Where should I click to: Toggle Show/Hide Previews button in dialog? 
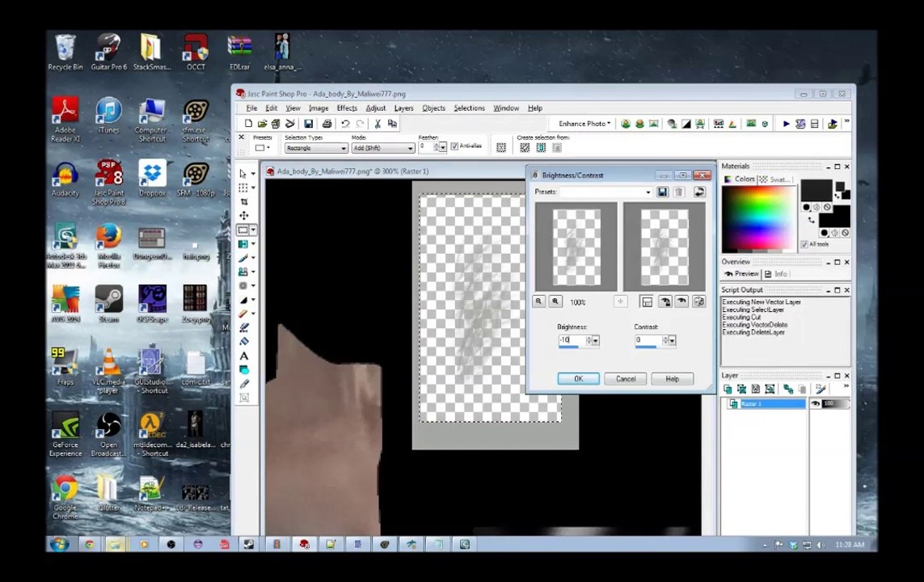[x=647, y=302]
